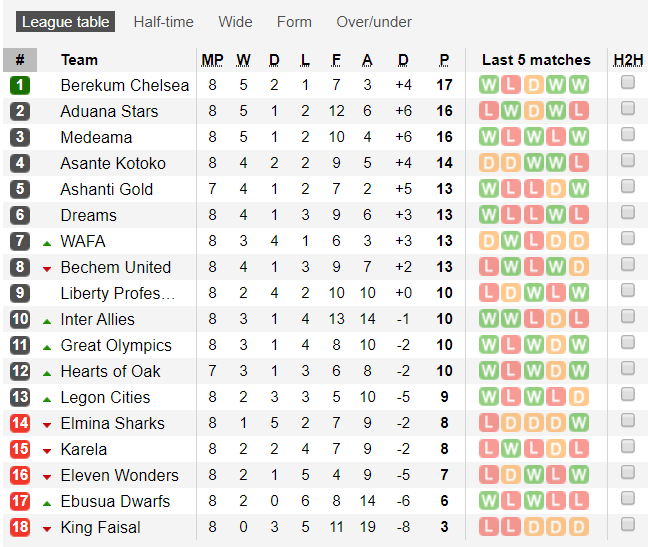Sort the table by P points column

click(444, 60)
